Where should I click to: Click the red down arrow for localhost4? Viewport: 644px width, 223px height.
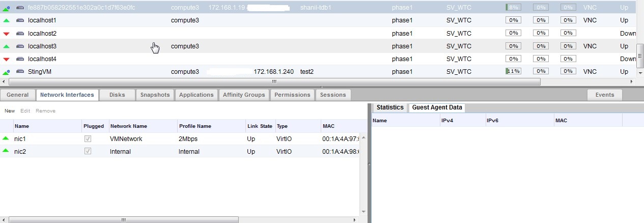click(6, 59)
